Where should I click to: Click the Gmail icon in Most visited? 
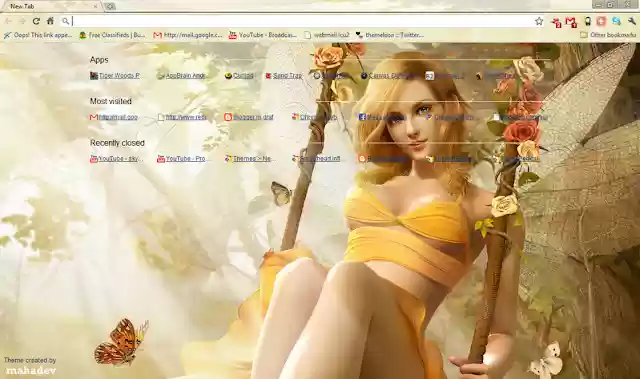tap(93, 117)
